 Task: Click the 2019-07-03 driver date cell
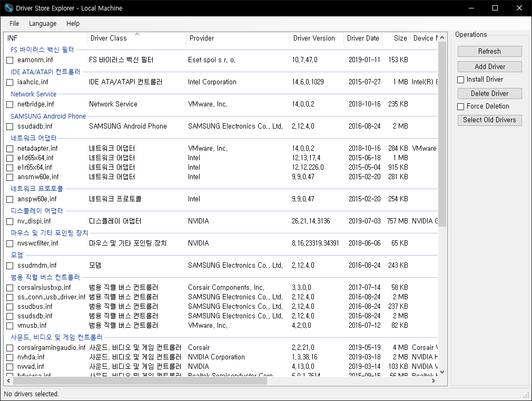click(364, 221)
